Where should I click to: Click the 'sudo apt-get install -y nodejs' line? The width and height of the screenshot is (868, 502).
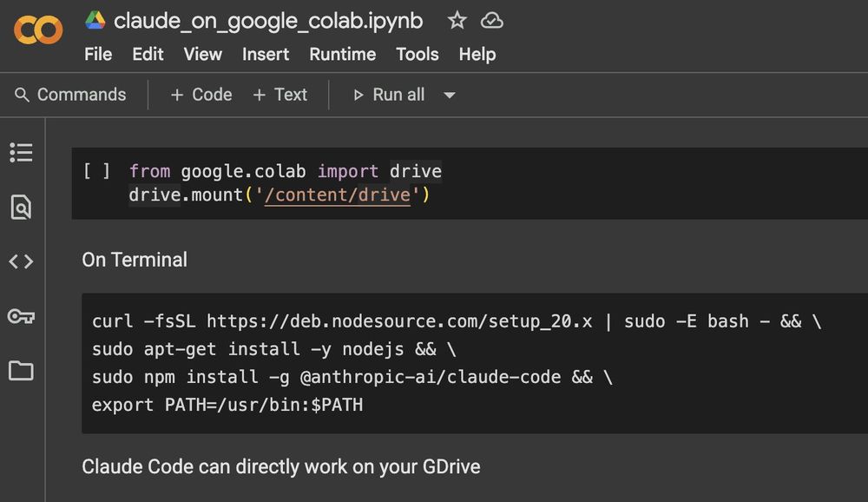pos(274,349)
